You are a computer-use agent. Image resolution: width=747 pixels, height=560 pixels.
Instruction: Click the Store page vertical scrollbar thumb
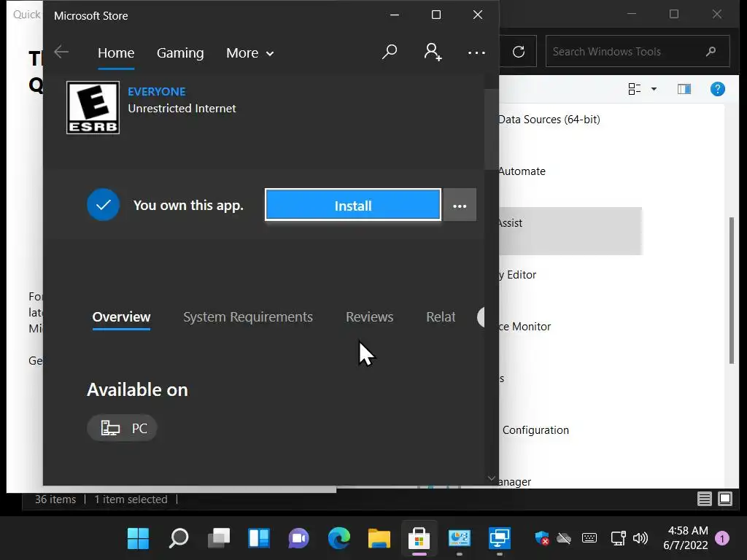click(x=491, y=128)
